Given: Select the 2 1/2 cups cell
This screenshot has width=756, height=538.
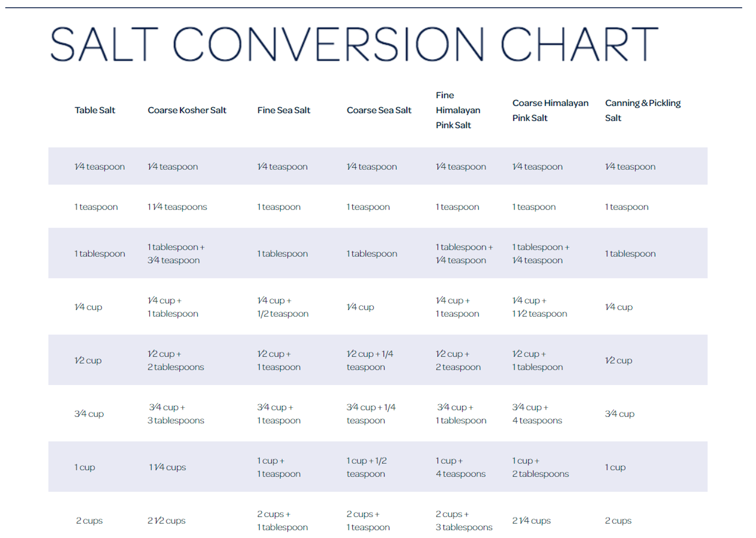Looking at the screenshot, I should [x=166, y=521].
